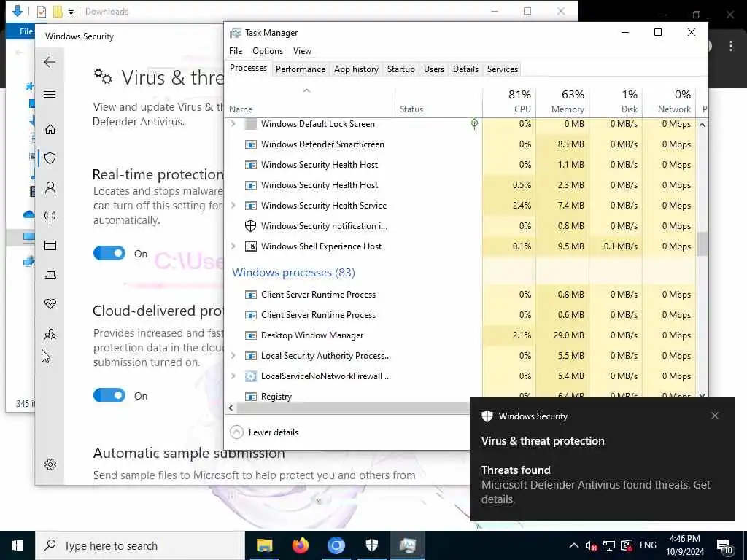Viewport: 747px width, 560px height.
Task: Select Task Manager taskbar icon
Action: 408,545
